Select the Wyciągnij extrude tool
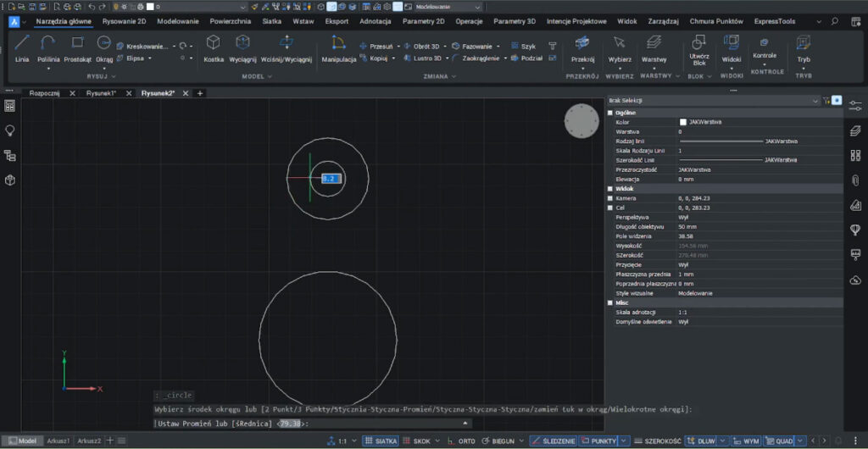Screen dimensions: 868x449 point(242,48)
